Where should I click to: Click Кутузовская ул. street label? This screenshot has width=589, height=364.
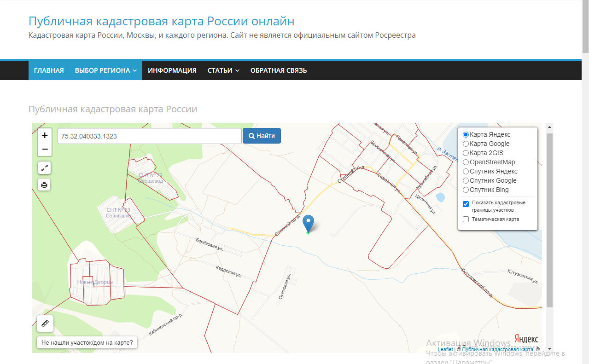click(523, 277)
